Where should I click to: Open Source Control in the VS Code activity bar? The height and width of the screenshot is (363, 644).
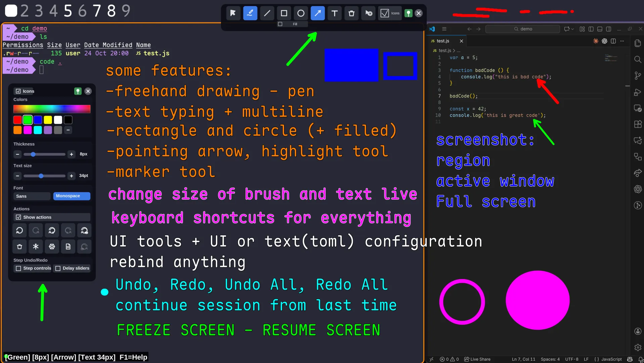(637, 76)
